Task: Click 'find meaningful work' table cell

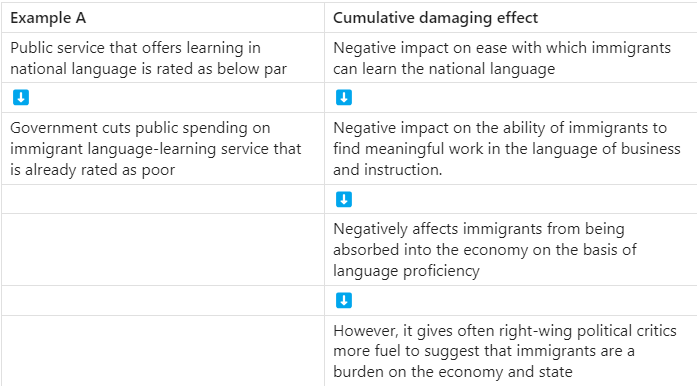Action: (511, 149)
